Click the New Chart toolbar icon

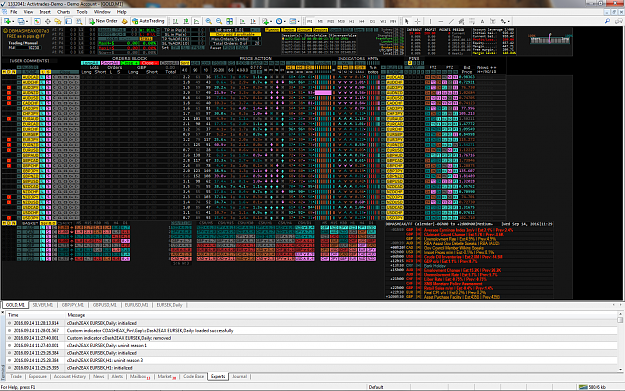point(7,21)
